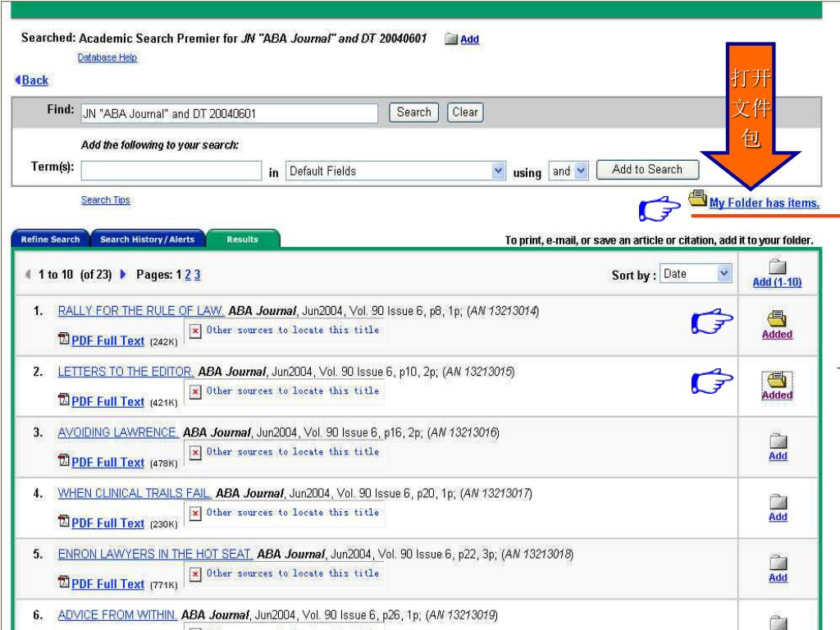Open the 'and' operator dropdown

click(568, 171)
